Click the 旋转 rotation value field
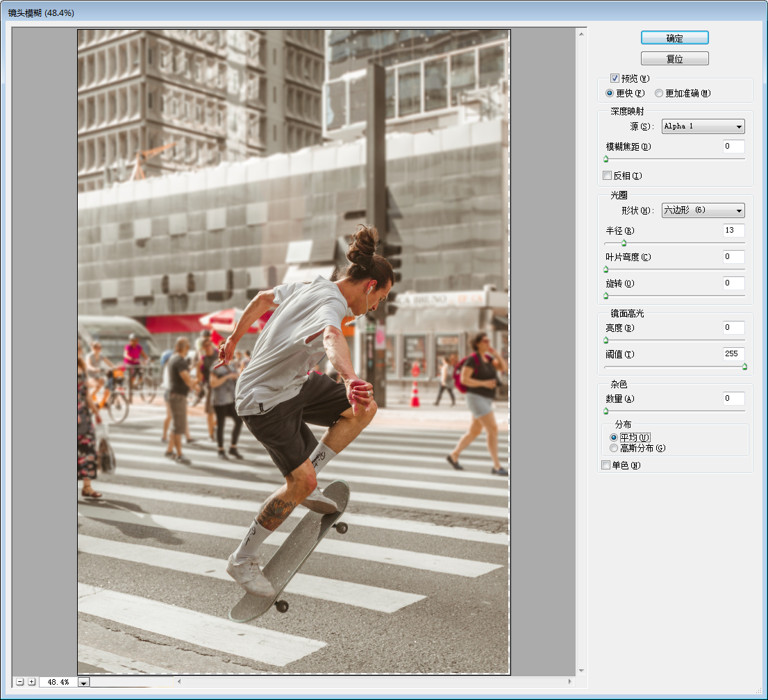 (734, 283)
